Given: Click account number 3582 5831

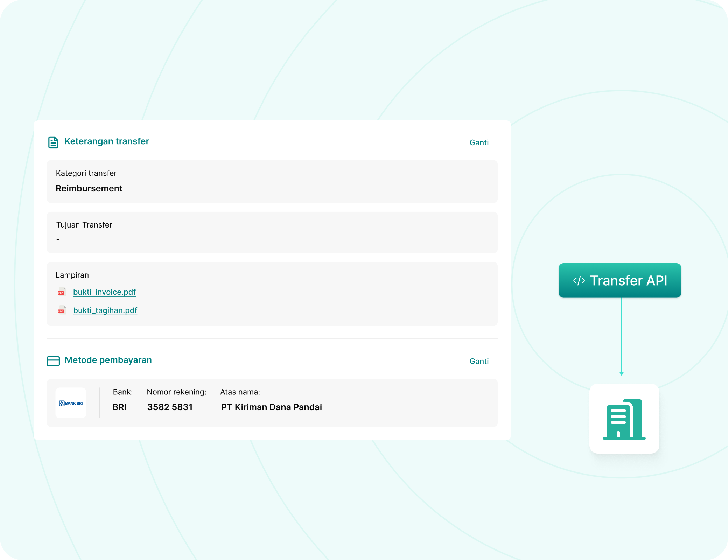Looking at the screenshot, I should coord(170,407).
